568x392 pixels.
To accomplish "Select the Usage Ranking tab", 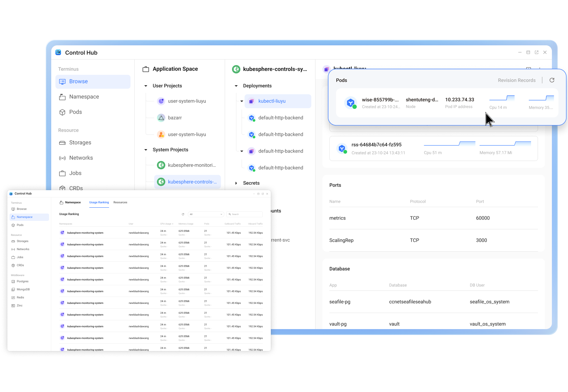I will (x=99, y=203).
